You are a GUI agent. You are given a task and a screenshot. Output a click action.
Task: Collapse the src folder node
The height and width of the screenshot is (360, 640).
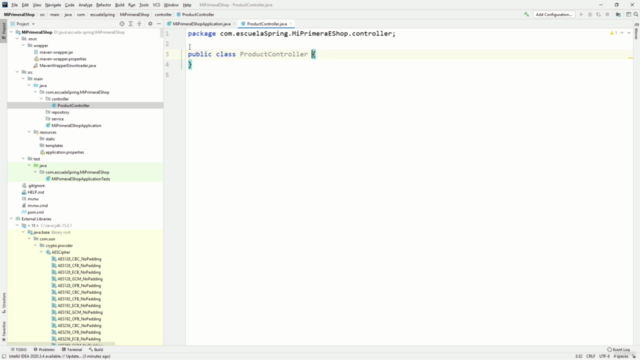[x=17, y=72]
